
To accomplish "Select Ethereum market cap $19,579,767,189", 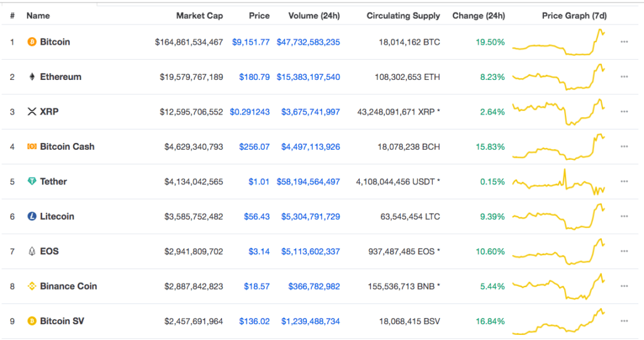I will (x=191, y=77).
